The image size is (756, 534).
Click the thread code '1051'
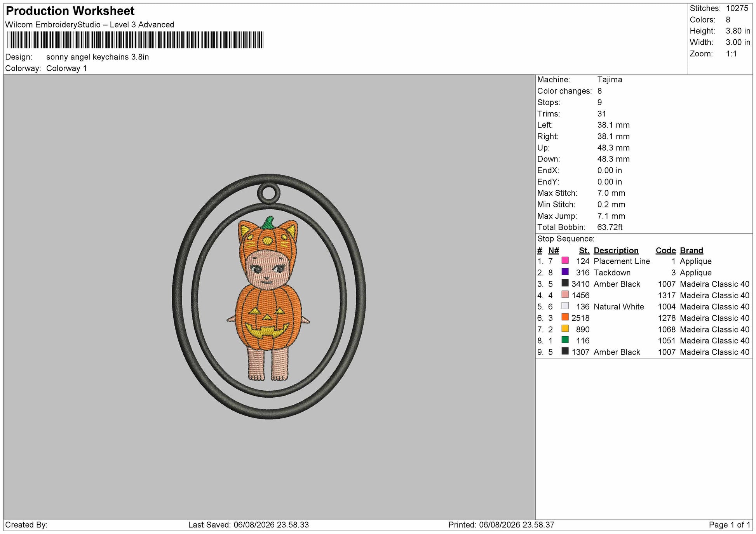(x=667, y=341)
